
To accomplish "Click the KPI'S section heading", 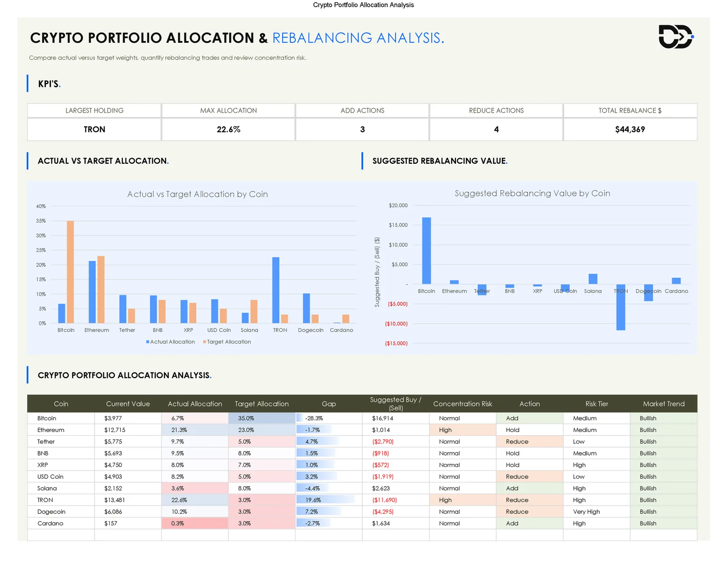I will pos(49,84).
